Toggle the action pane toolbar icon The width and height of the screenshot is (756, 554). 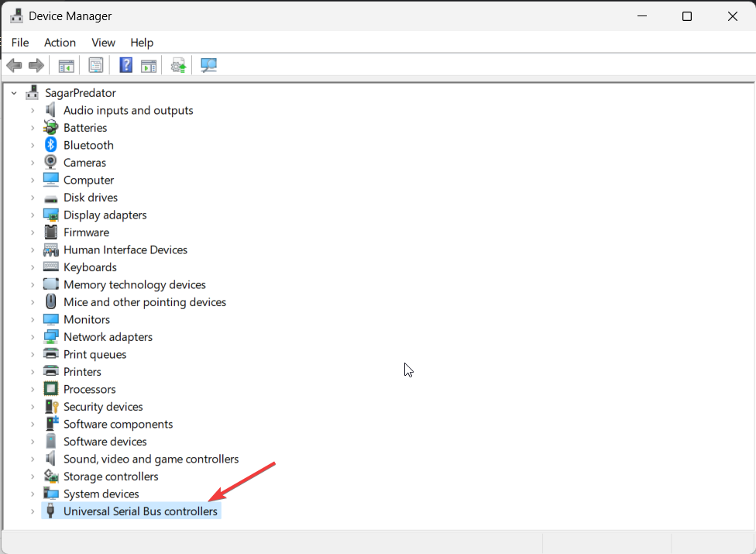pyautogui.click(x=149, y=66)
